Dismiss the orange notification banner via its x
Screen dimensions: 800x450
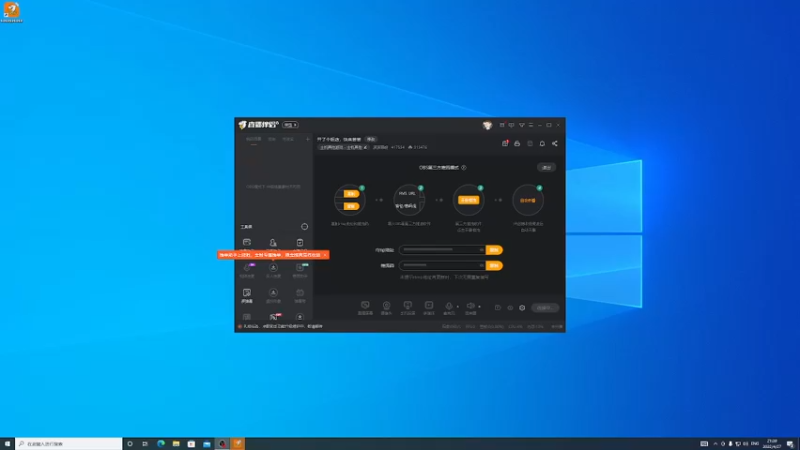[x=325, y=255]
